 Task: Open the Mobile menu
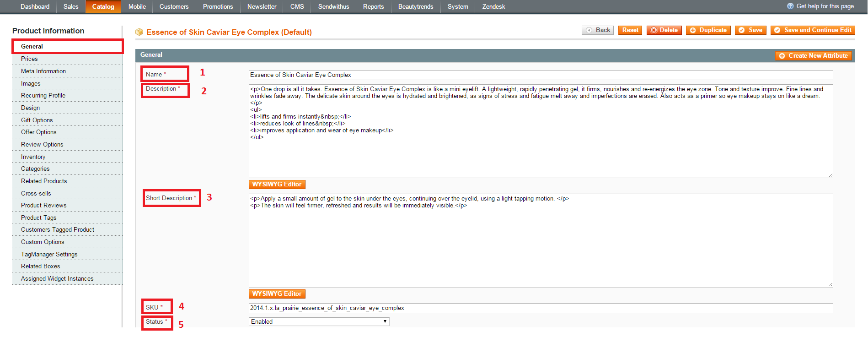(x=137, y=6)
